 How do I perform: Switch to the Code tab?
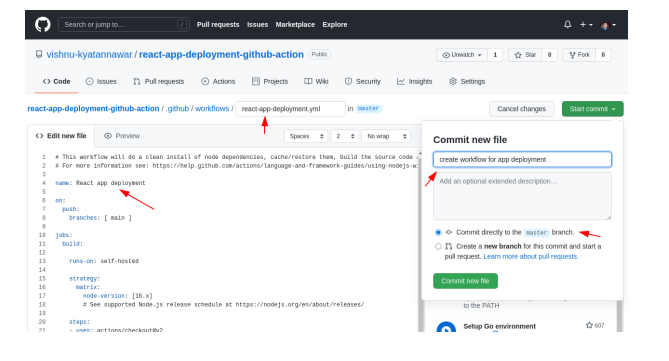coord(56,82)
